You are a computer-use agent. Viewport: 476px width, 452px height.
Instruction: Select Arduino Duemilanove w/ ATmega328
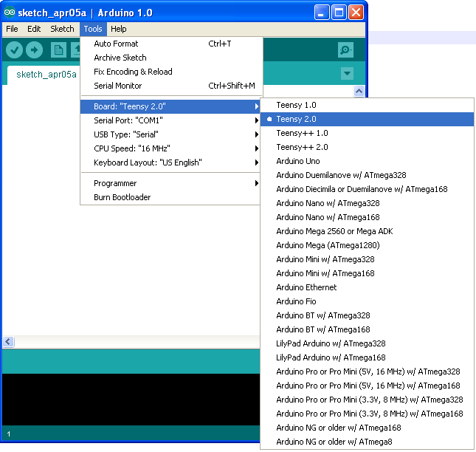(367, 175)
